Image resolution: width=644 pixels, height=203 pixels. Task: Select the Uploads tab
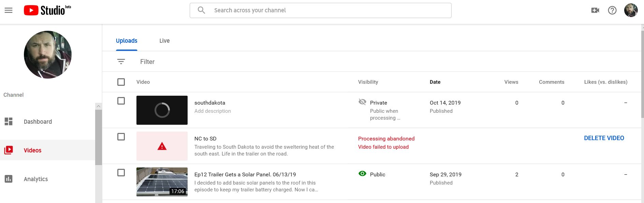click(127, 41)
